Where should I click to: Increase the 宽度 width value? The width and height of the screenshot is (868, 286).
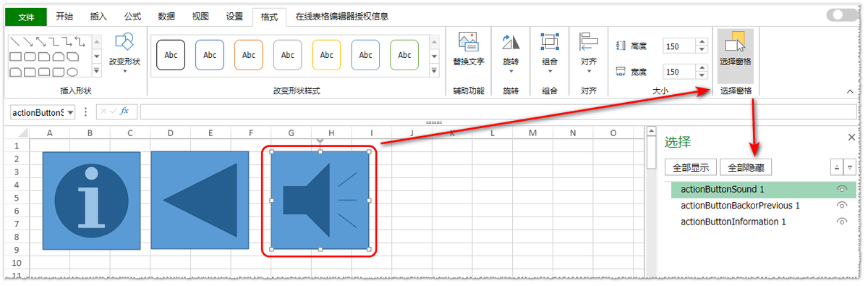(x=701, y=68)
